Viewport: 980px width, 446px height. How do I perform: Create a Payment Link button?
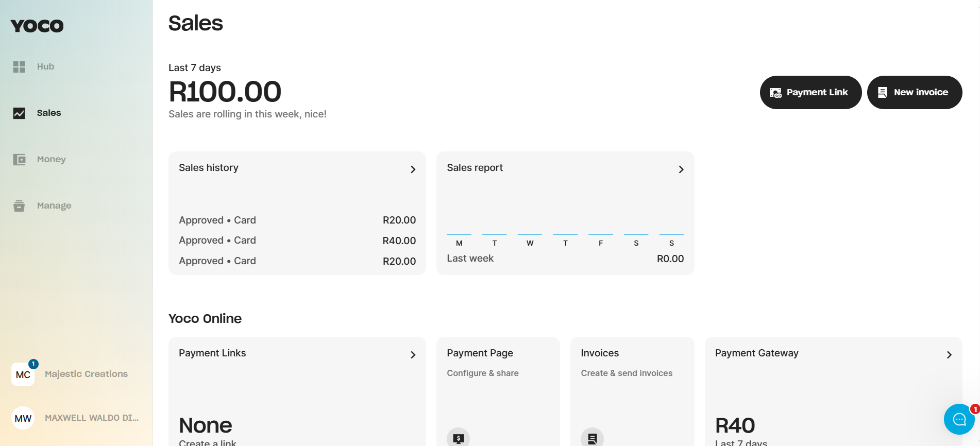click(x=810, y=93)
